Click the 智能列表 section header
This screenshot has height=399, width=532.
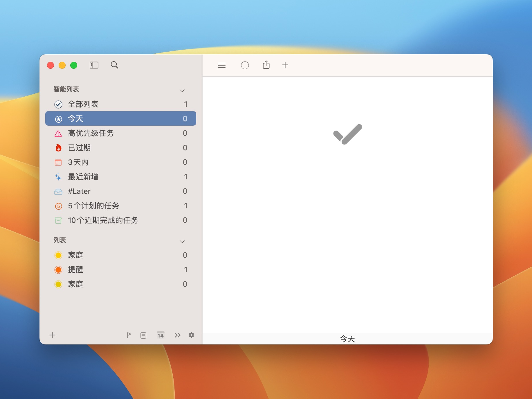(66, 89)
